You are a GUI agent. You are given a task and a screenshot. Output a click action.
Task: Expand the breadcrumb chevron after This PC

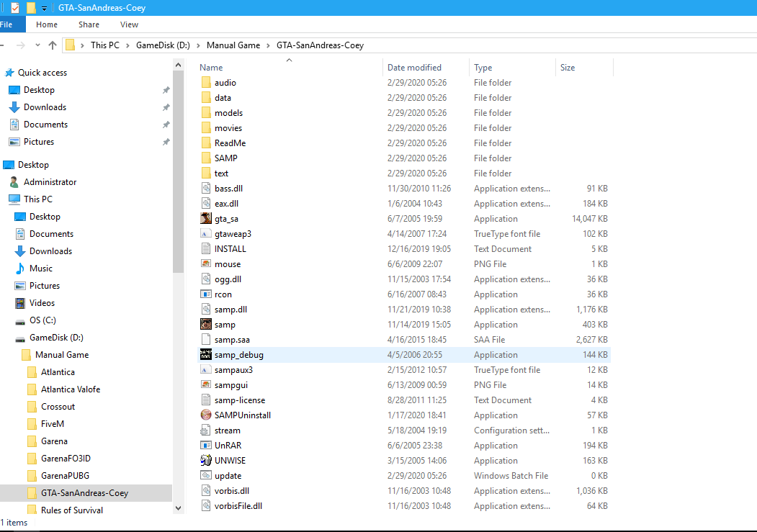[x=127, y=45]
